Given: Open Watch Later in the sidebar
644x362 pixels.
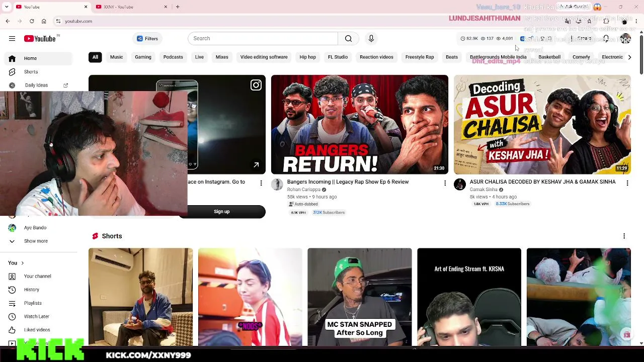Looking at the screenshot, I should (x=39, y=317).
